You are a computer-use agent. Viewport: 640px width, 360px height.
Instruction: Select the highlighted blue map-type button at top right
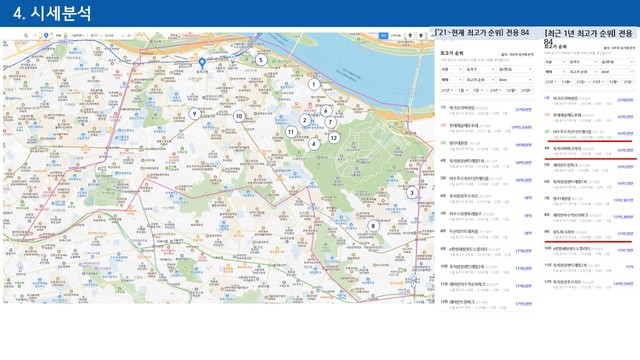pos(383,36)
